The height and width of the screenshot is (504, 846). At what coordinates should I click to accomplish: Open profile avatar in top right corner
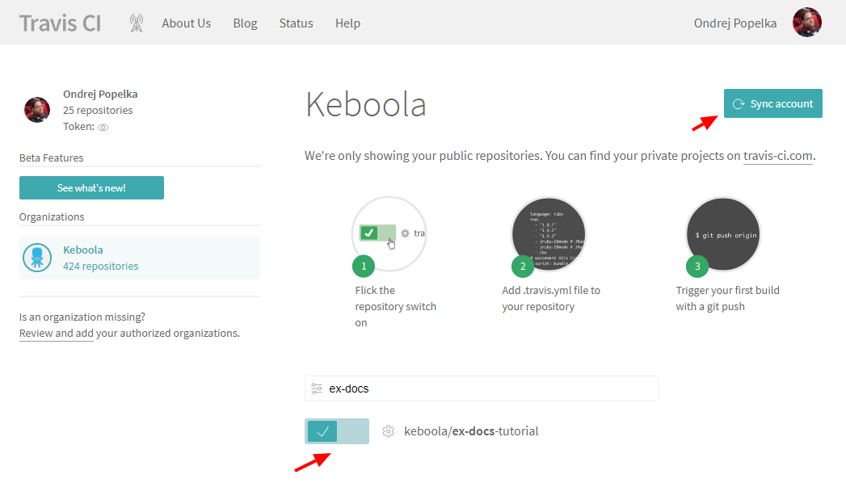(806, 22)
